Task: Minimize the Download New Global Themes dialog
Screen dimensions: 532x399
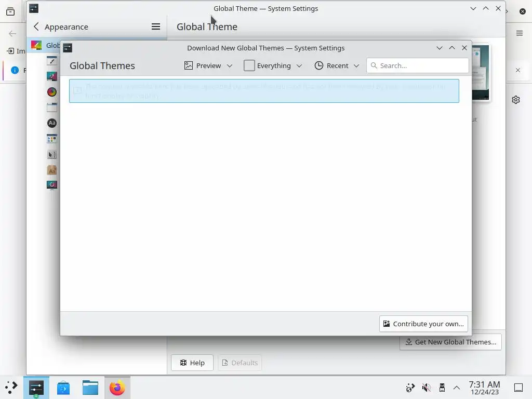Action: (x=440, y=48)
